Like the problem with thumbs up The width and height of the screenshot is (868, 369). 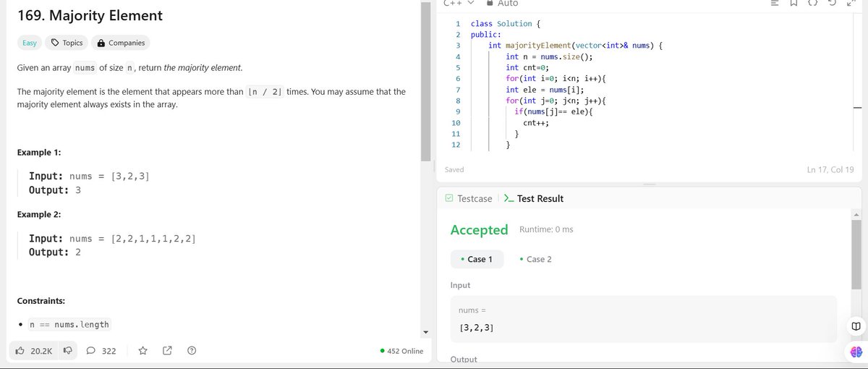coord(33,351)
